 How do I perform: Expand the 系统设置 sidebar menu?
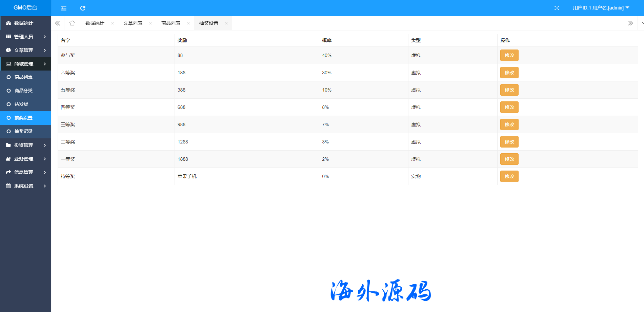(x=25, y=186)
